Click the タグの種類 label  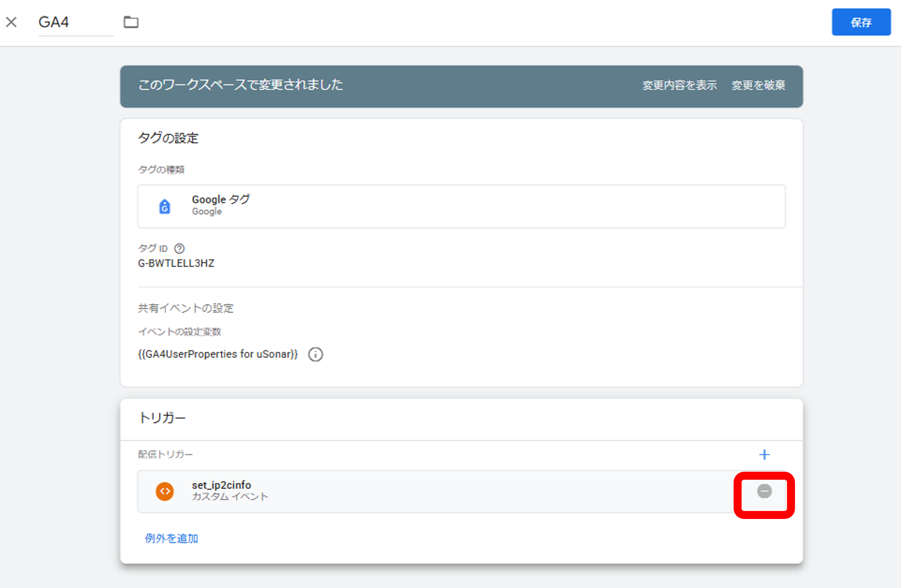tap(161, 170)
